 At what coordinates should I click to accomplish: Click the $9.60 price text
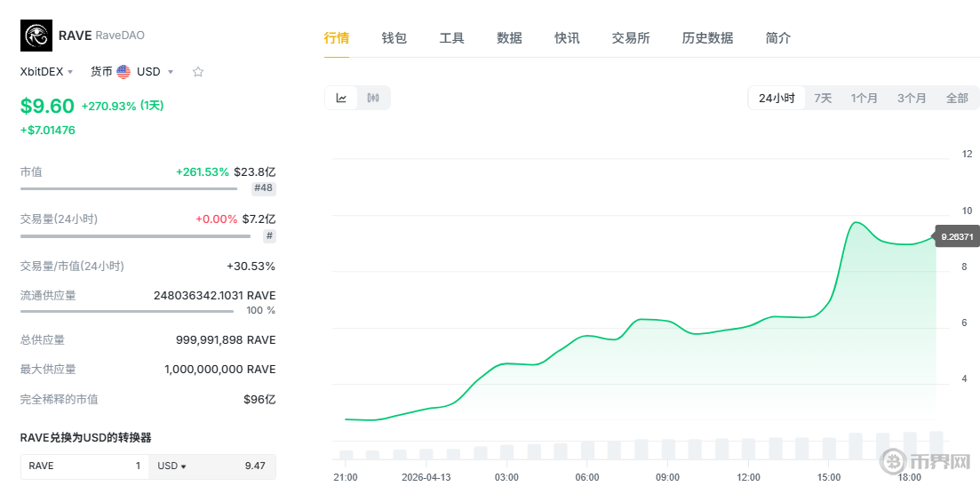coord(47,107)
